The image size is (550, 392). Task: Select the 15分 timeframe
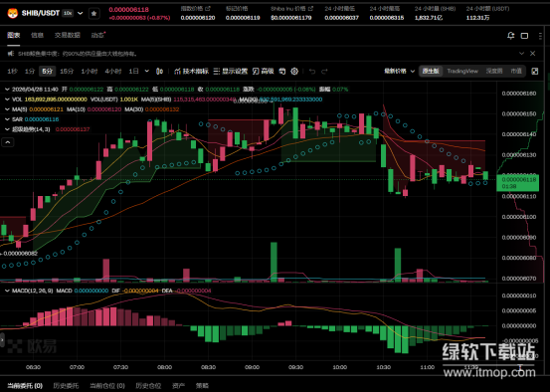click(x=67, y=72)
